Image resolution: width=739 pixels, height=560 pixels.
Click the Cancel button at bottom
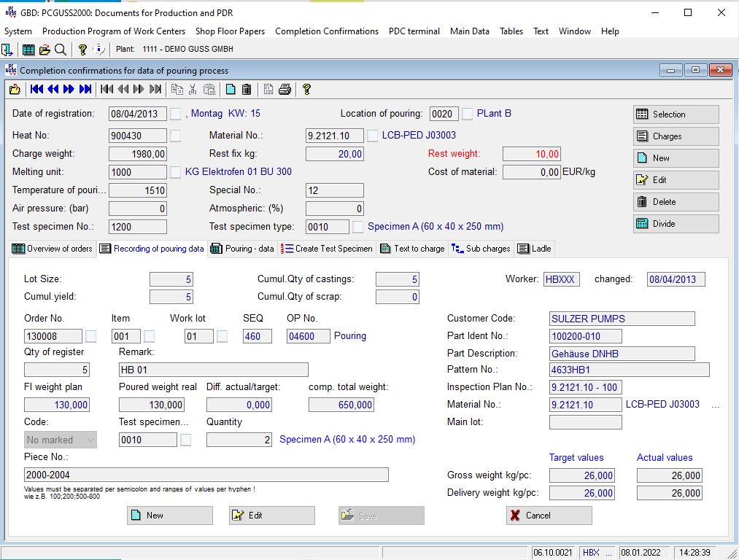tap(549, 516)
